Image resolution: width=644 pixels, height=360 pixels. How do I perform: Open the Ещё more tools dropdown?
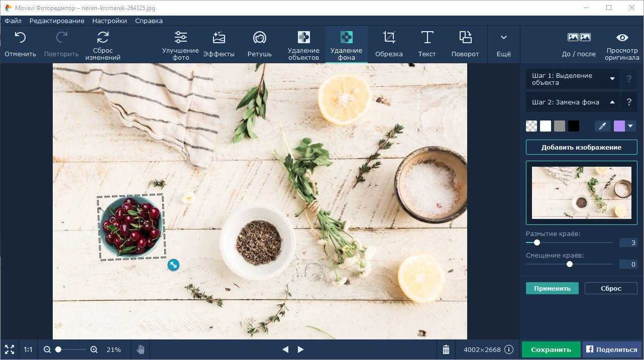click(503, 38)
